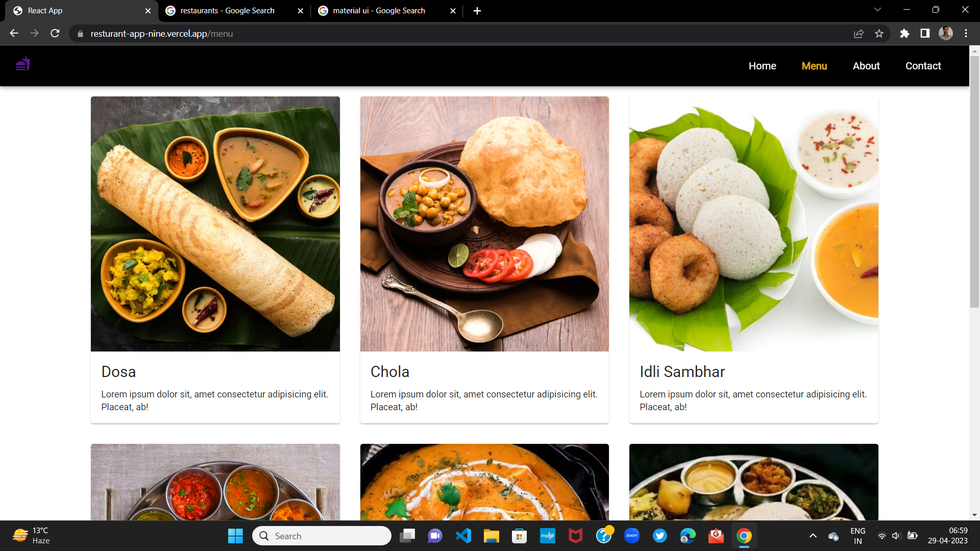
Task: Switch to material ui Google Search tab
Action: coord(379,11)
